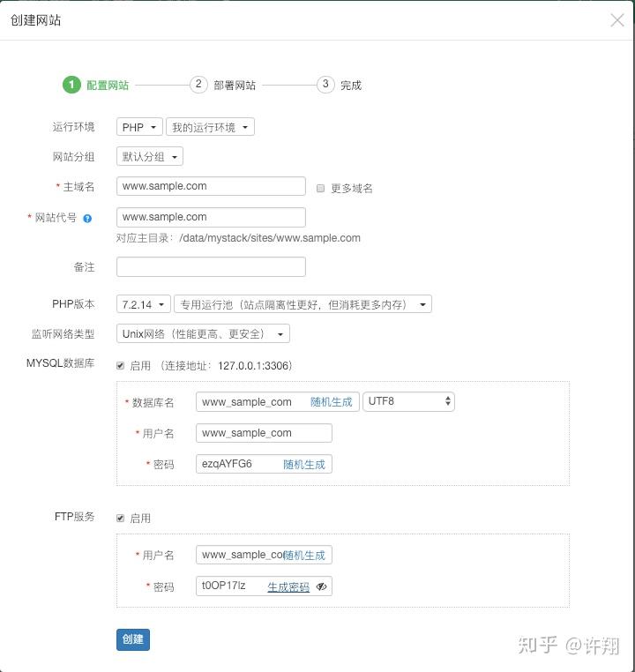Image resolution: width=635 pixels, height=672 pixels.
Task: Close the 创建网站 dialog
Action: 617,20
